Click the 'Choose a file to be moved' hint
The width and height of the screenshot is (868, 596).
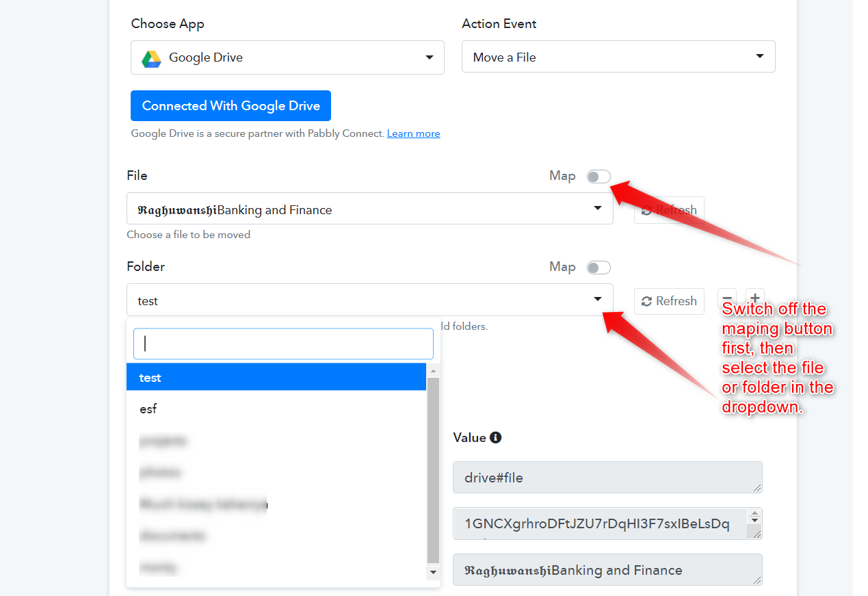click(189, 235)
